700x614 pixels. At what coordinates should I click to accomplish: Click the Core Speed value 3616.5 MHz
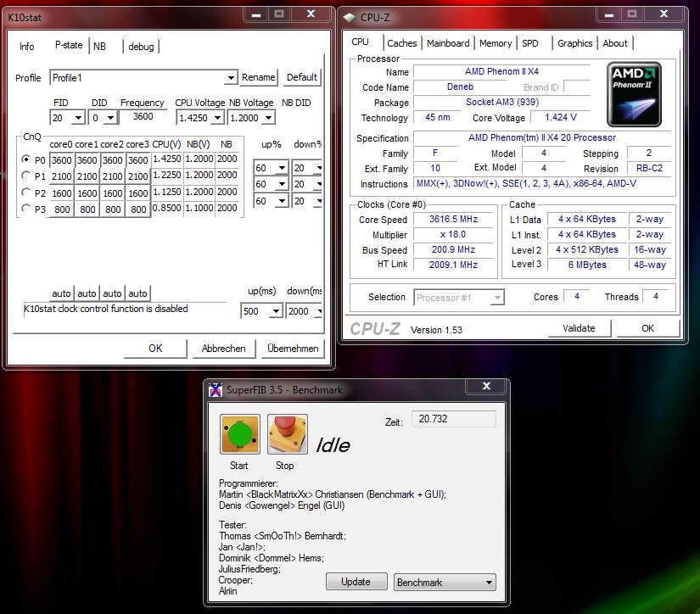(x=453, y=219)
